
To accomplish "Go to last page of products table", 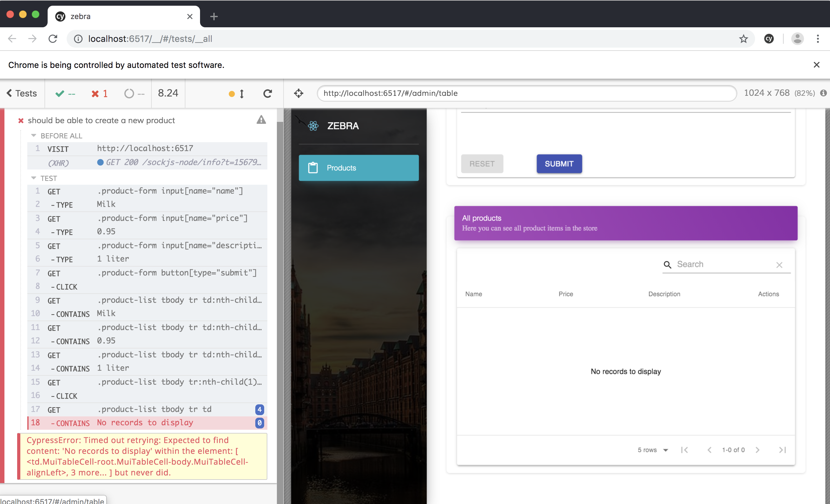I will 782,450.
